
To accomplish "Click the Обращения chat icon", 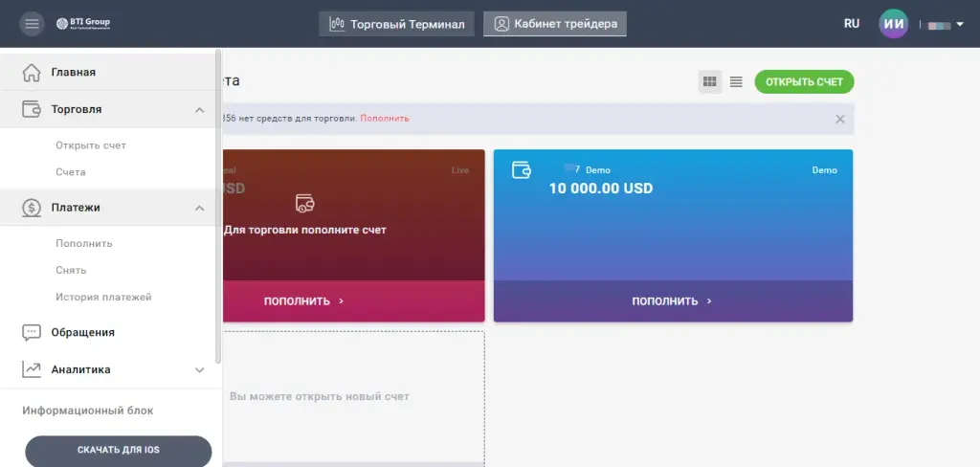I will [32, 333].
